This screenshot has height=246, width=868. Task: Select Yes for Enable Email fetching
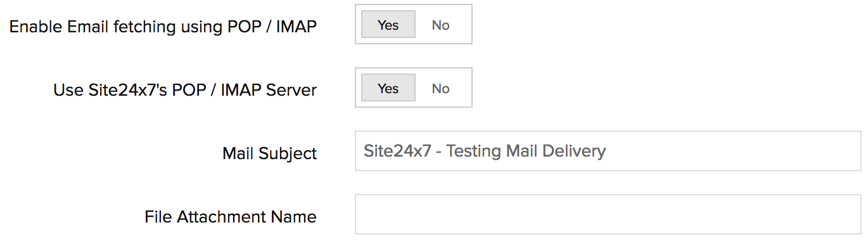388,25
